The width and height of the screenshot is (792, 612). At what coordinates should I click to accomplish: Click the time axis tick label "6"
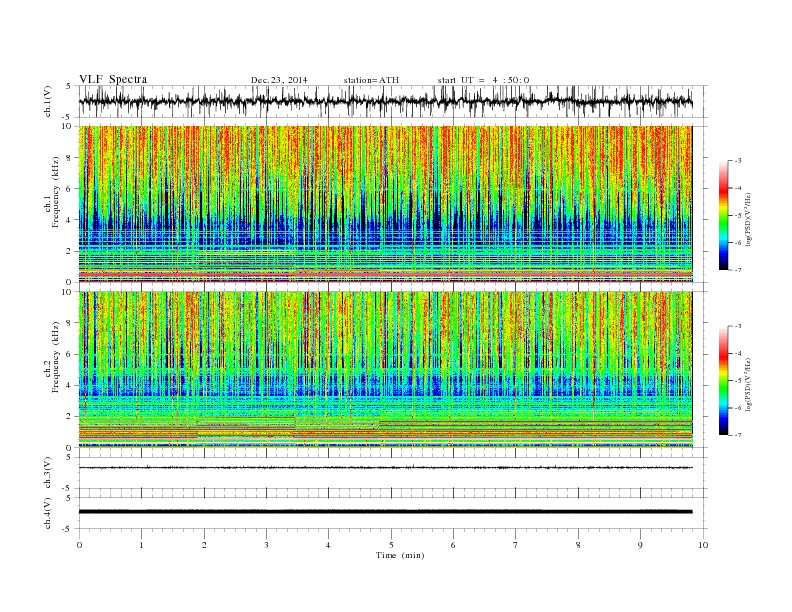454,545
